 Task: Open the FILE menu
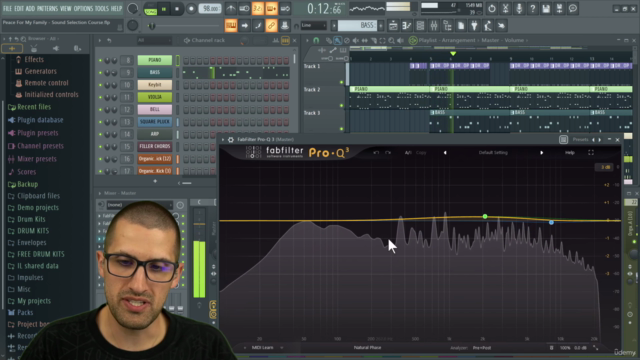point(7,9)
